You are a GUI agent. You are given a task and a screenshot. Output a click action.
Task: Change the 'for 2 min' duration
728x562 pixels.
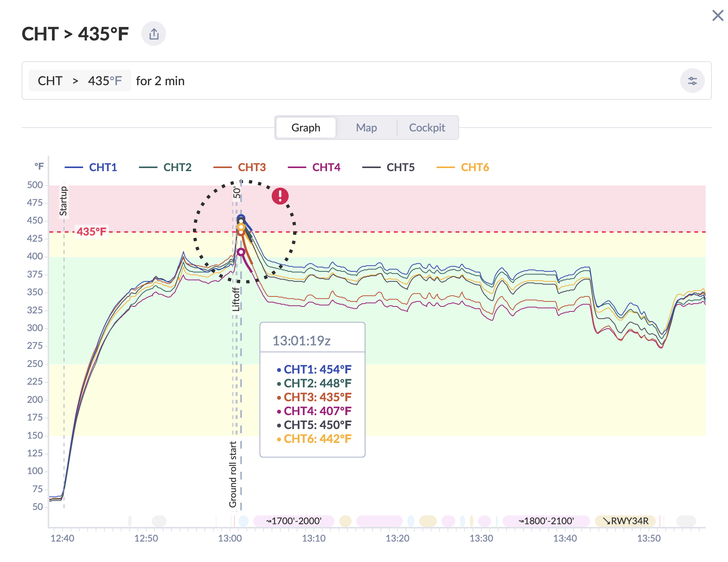pos(160,81)
